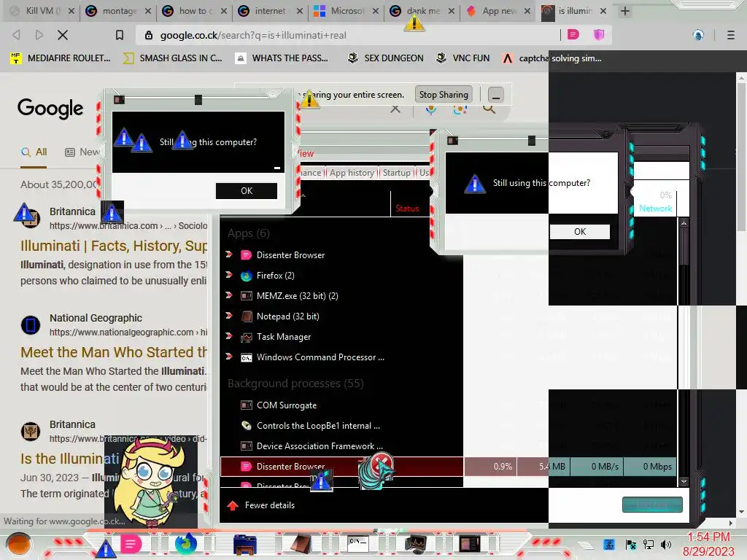Click the browser forward arrow
Image resolution: width=747 pixels, height=560 pixels.
[39, 35]
